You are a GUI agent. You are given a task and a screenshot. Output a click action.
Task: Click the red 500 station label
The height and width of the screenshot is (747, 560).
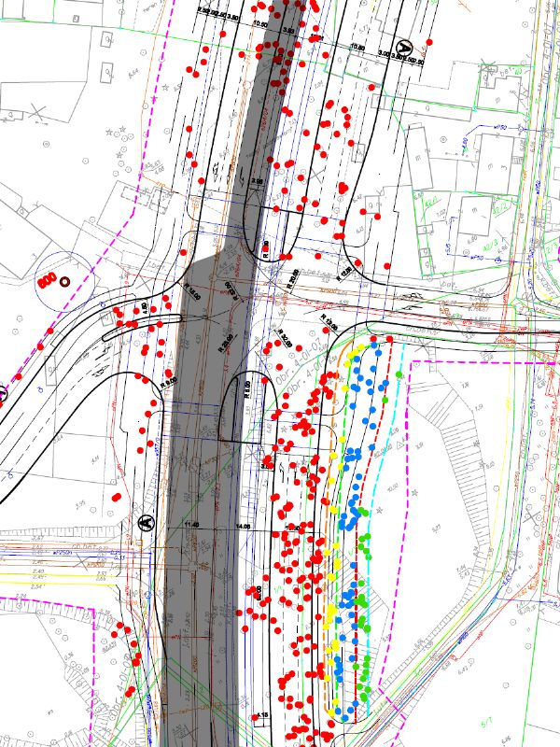[x=44, y=278]
